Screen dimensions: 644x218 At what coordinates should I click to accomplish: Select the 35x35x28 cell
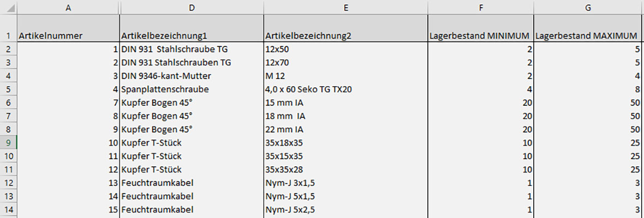coord(345,169)
